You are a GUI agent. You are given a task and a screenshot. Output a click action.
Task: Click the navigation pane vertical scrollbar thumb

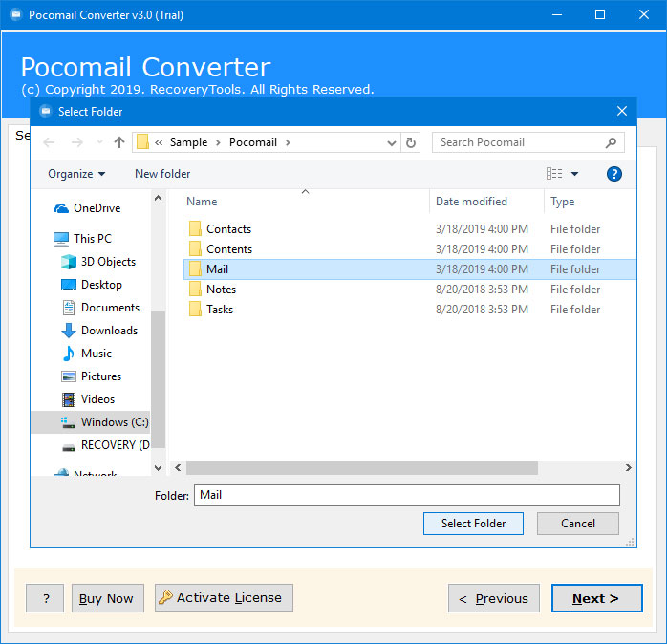tap(159, 379)
